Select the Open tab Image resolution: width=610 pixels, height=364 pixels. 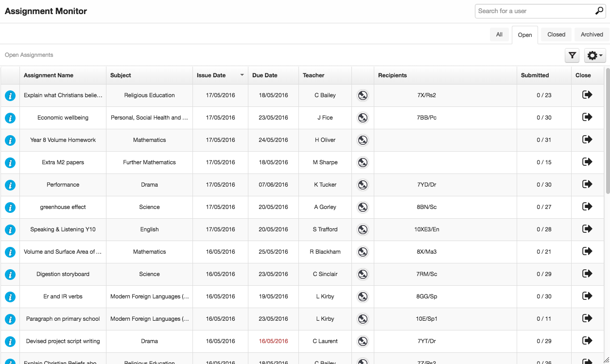(525, 35)
